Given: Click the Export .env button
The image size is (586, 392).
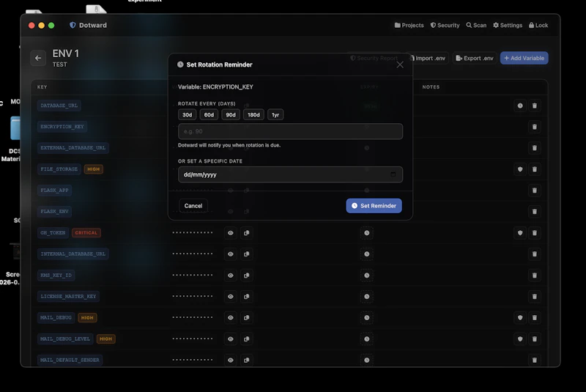Looking at the screenshot, I should [475, 59].
